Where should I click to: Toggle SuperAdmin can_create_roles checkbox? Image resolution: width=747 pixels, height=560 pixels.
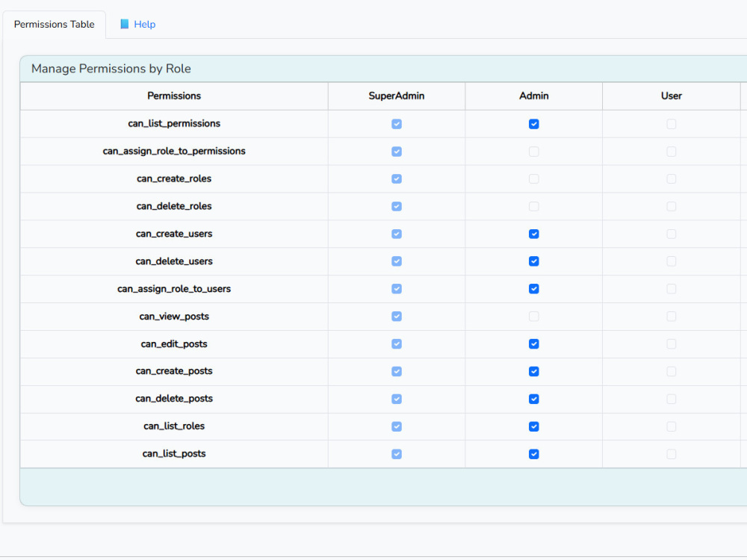coord(397,179)
